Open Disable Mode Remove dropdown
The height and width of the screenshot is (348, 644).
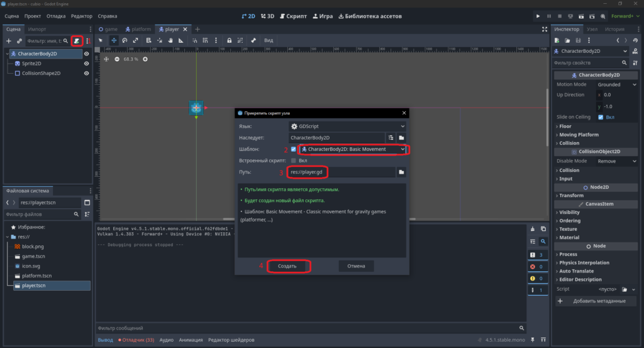pos(616,161)
